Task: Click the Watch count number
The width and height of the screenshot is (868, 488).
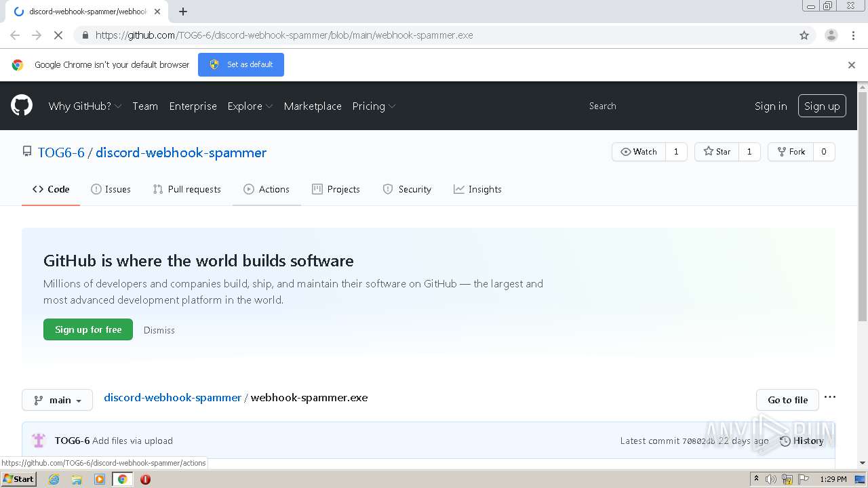Action: (676, 152)
